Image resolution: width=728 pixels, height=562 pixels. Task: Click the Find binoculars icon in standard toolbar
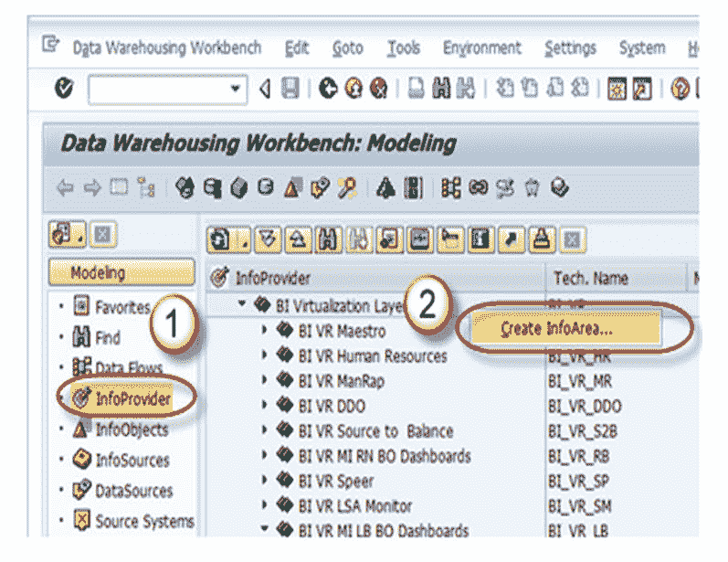click(441, 88)
